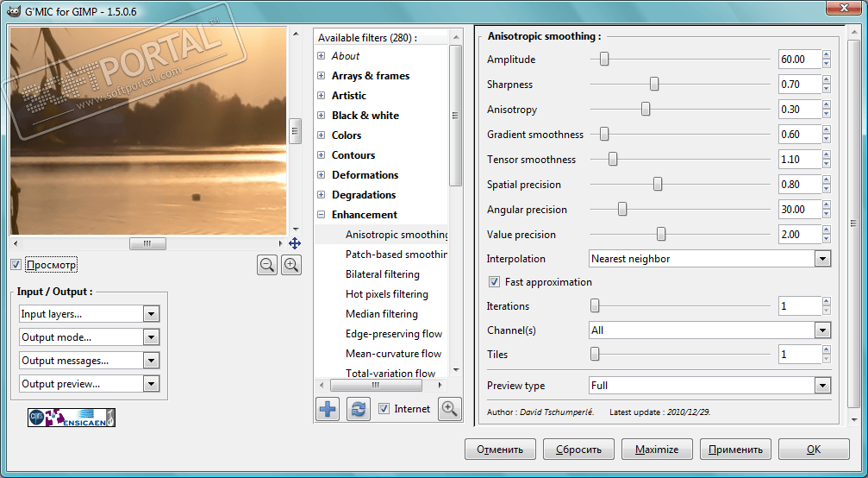Add filter to favorites with plus icon

(x=328, y=409)
